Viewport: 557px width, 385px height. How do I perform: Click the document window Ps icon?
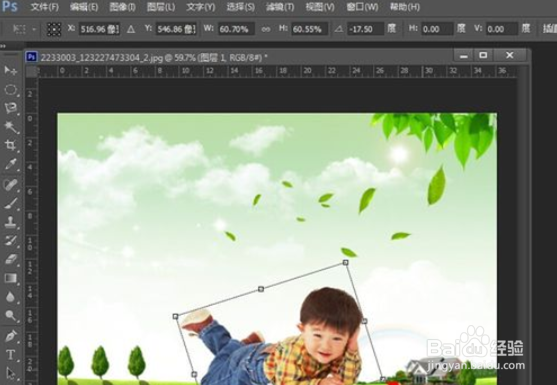pos(32,57)
